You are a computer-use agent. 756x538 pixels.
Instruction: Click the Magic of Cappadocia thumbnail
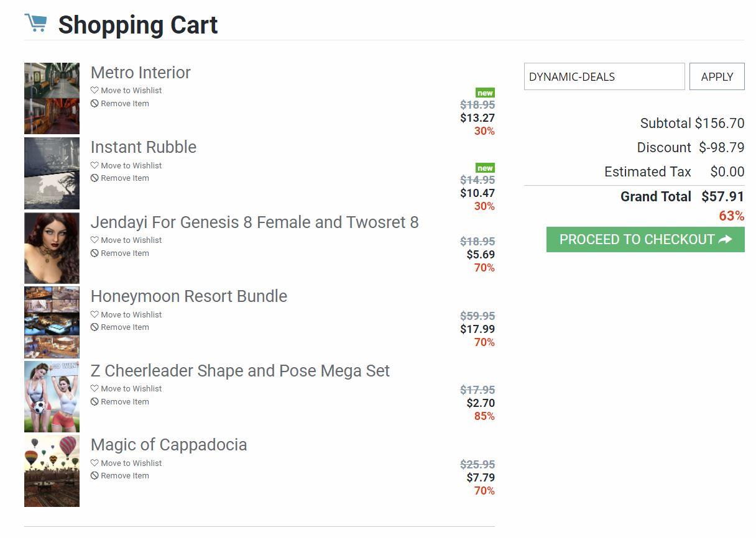[52, 471]
